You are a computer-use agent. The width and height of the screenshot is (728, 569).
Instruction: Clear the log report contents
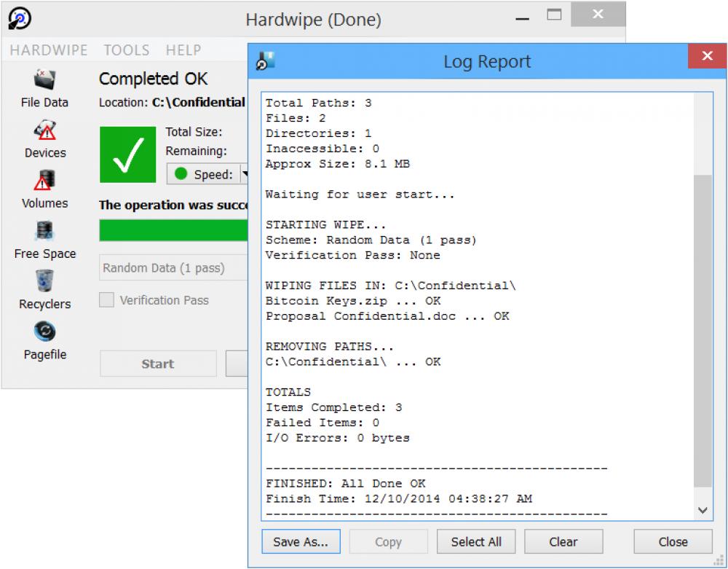[563, 541]
